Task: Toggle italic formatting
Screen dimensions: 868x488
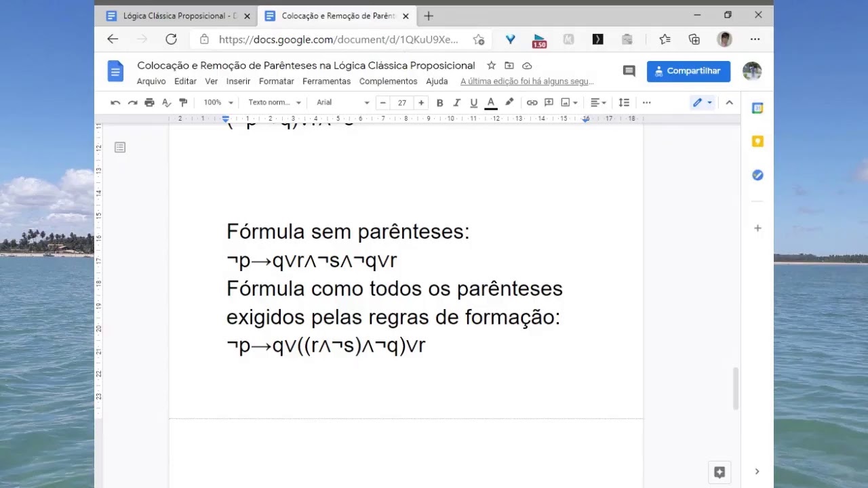Action: tap(456, 102)
